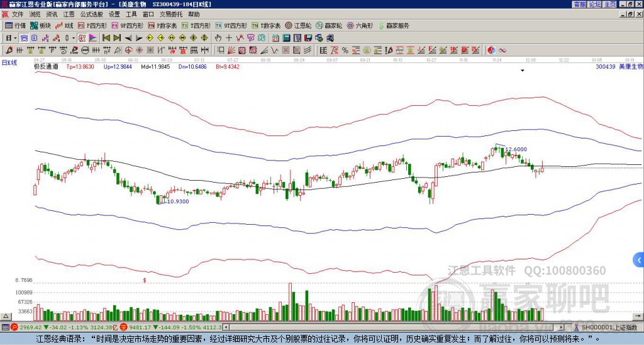
Task: Click the SH000001 上证指数 status entry
Action: [x=606, y=327]
